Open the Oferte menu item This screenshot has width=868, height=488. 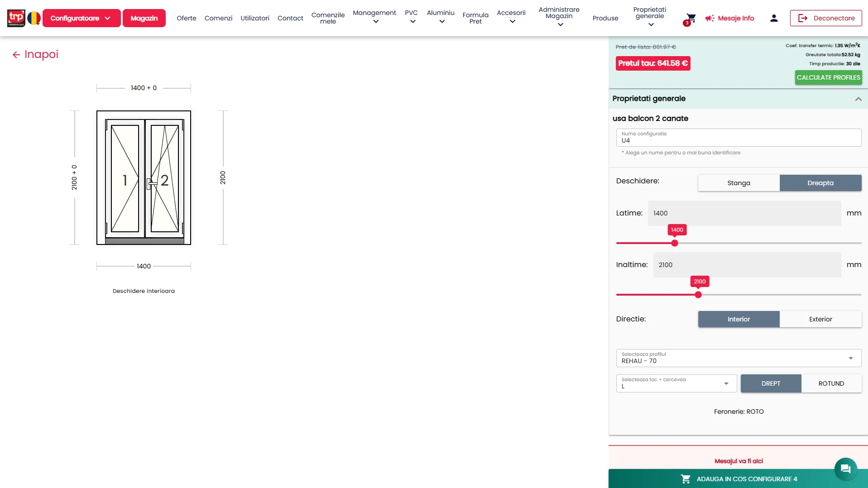(187, 18)
